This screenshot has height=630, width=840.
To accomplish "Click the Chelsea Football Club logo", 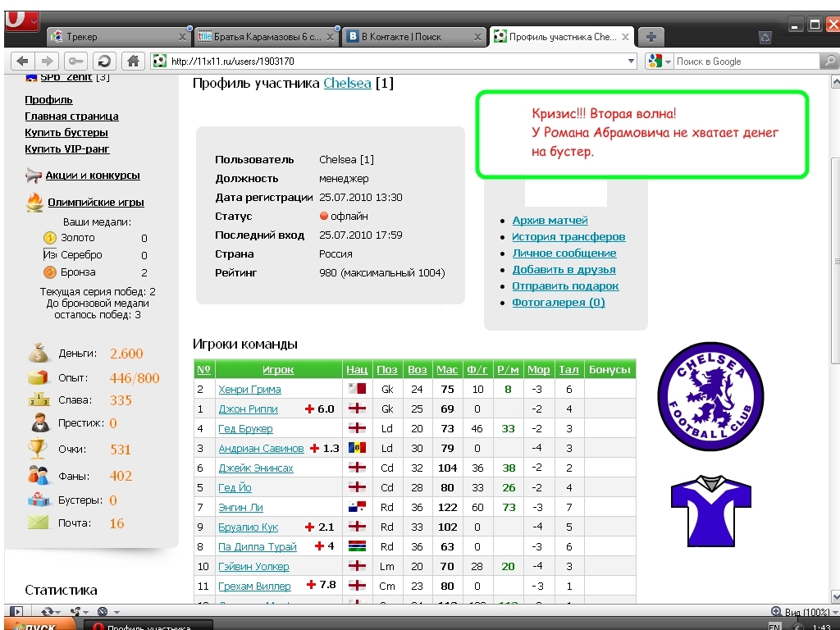I will coord(710,398).
